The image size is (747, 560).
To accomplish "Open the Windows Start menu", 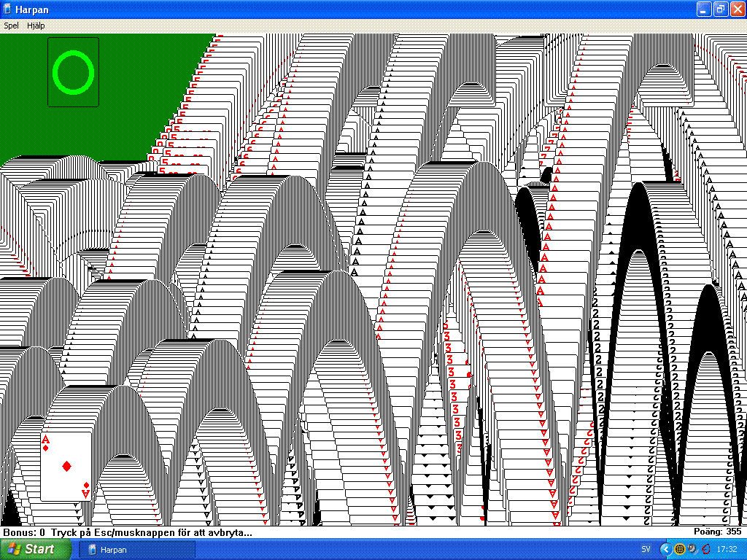I will tap(36, 549).
